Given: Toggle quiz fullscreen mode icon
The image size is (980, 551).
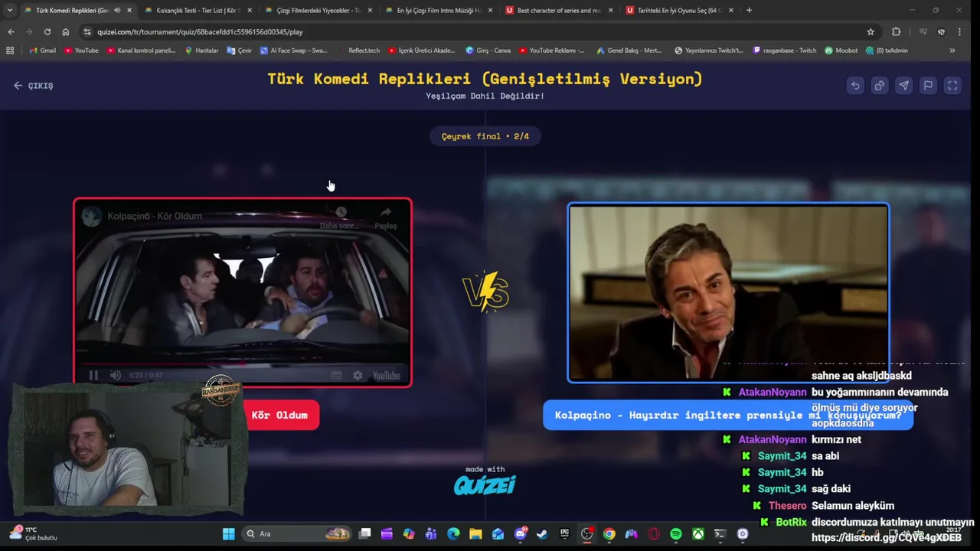Looking at the screenshot, I should (952, 86).
